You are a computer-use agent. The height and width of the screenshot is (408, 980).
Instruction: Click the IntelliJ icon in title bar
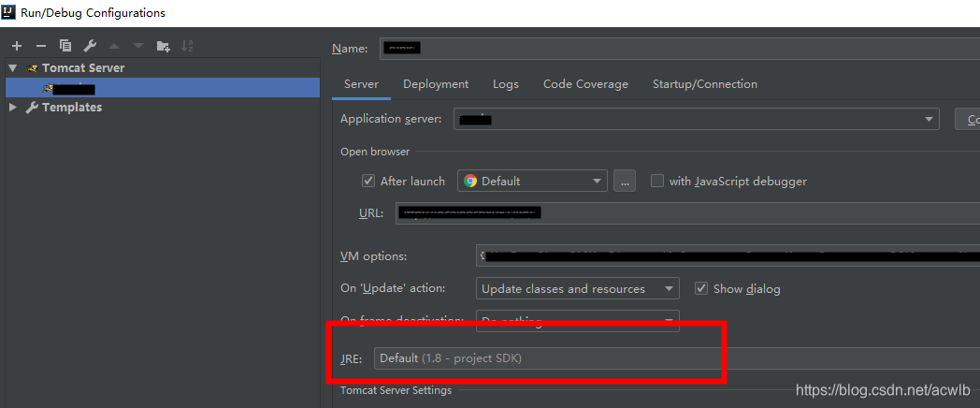(8, 12)
